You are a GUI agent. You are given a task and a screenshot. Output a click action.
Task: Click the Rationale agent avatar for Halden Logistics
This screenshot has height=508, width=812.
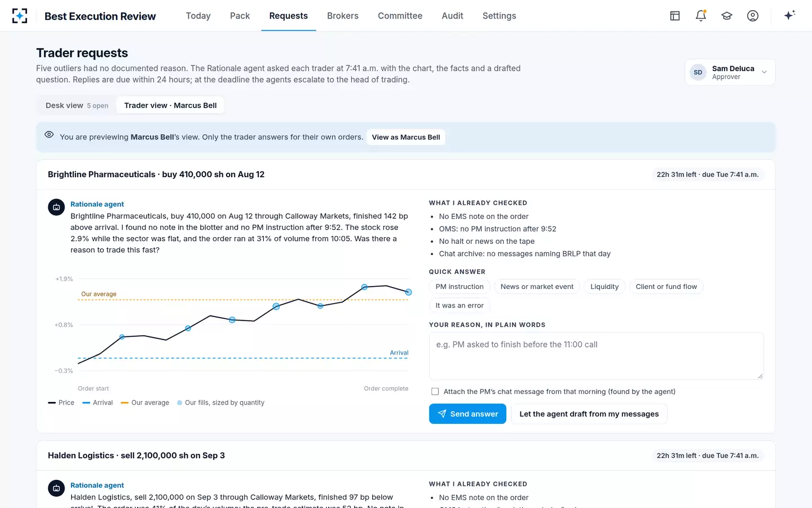pos(56,488)
